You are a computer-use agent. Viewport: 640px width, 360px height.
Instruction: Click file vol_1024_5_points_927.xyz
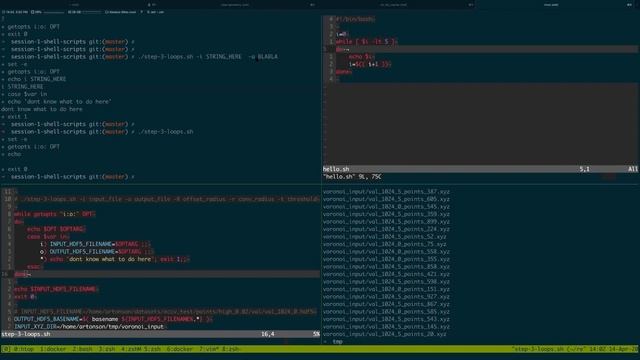[386, 297]
